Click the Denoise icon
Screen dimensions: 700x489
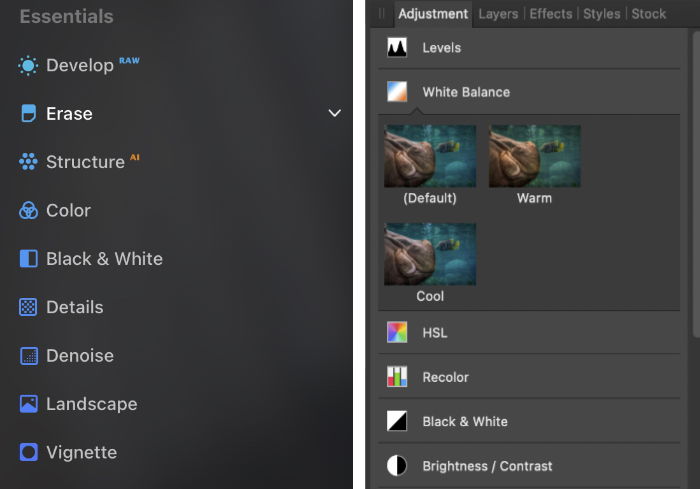point(29,356)
